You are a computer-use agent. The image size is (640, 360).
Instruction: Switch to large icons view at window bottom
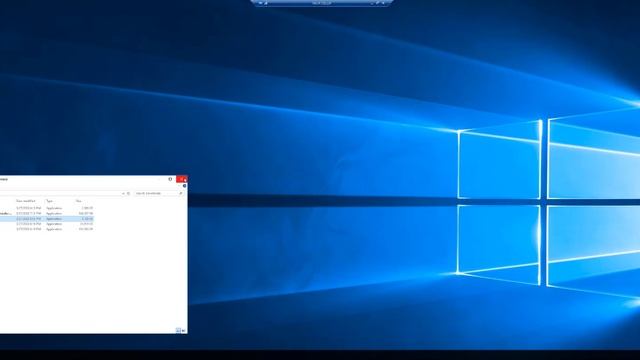coord(183,330)
